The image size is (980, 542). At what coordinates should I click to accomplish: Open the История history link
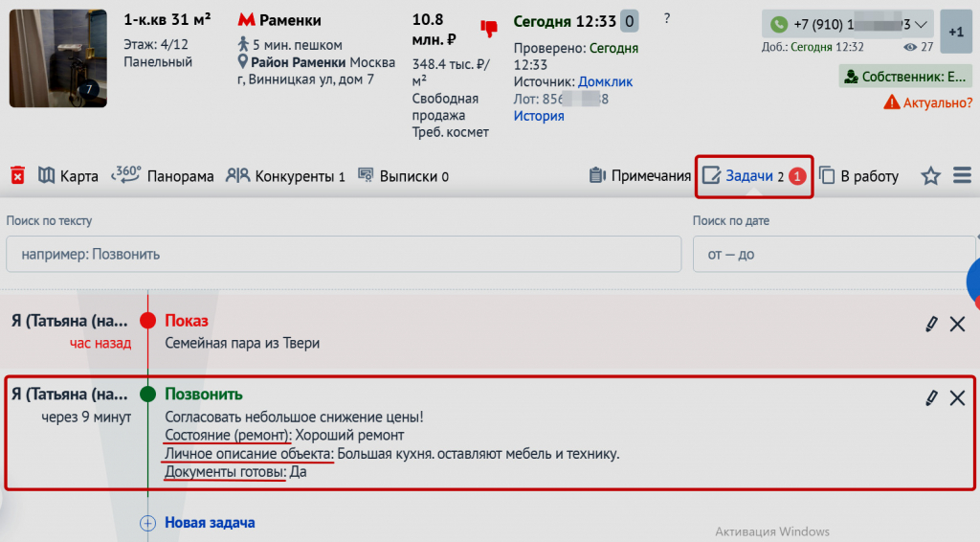(539, 116)
